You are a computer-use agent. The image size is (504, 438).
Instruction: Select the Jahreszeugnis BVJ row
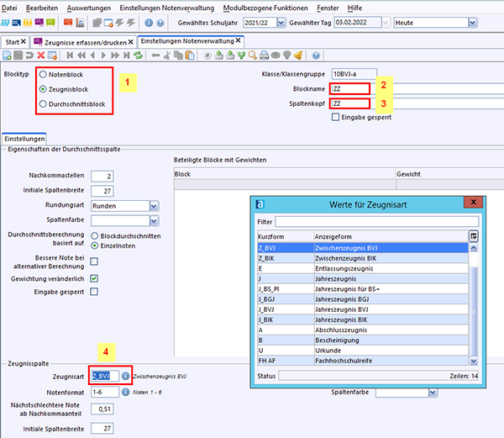(x=363, y=309)
